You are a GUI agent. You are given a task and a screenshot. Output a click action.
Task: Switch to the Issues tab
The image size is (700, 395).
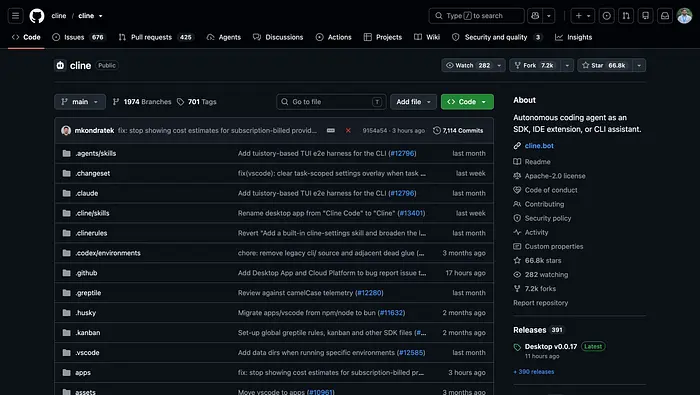click(79, 37)
